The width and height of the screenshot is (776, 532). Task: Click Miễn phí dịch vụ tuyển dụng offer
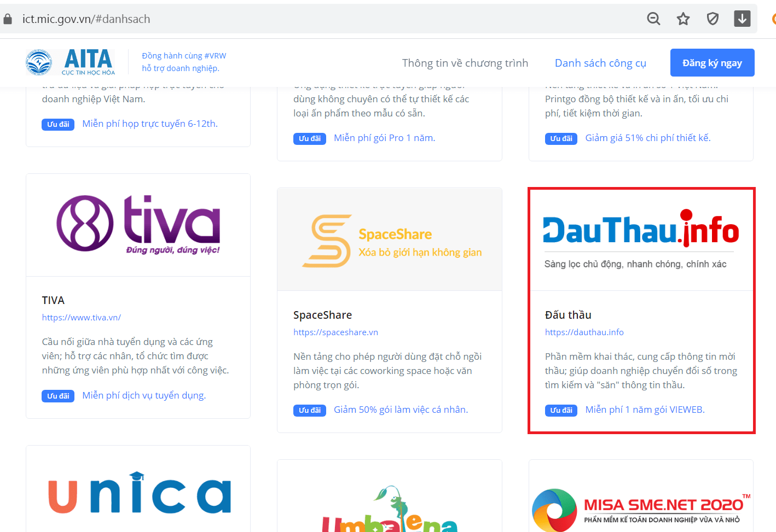144,395
